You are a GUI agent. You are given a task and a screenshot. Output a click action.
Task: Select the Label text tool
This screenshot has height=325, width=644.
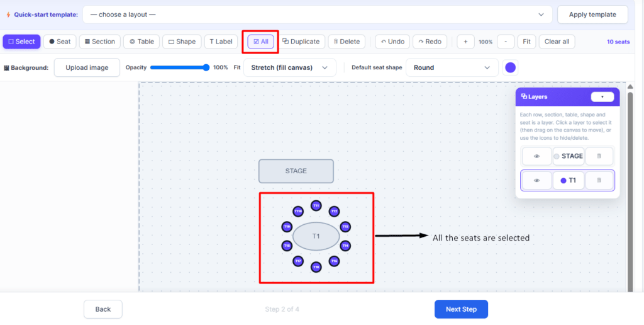[x=221, y=42]
